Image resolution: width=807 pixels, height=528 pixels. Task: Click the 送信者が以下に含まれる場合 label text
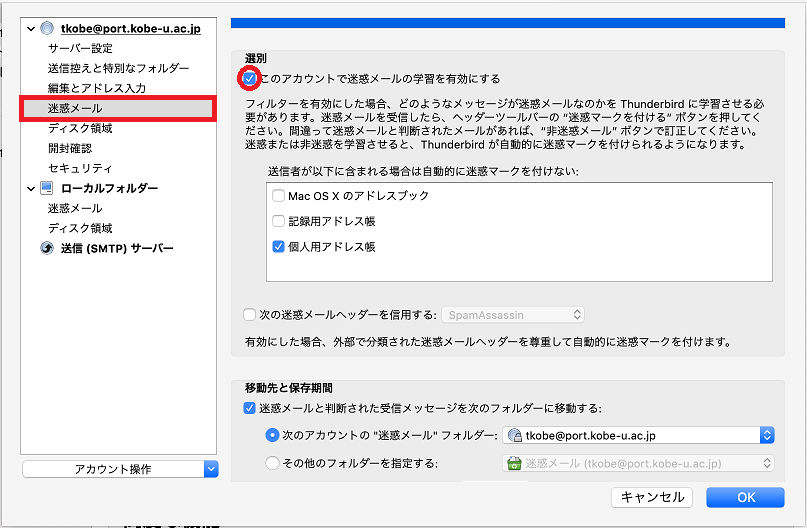click(x=423, y=171)
